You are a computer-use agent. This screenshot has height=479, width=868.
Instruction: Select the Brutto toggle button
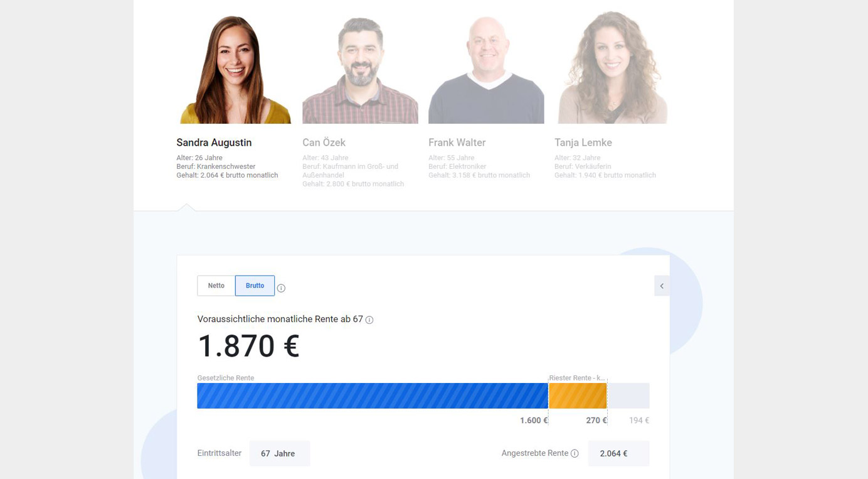coord(255,286)
